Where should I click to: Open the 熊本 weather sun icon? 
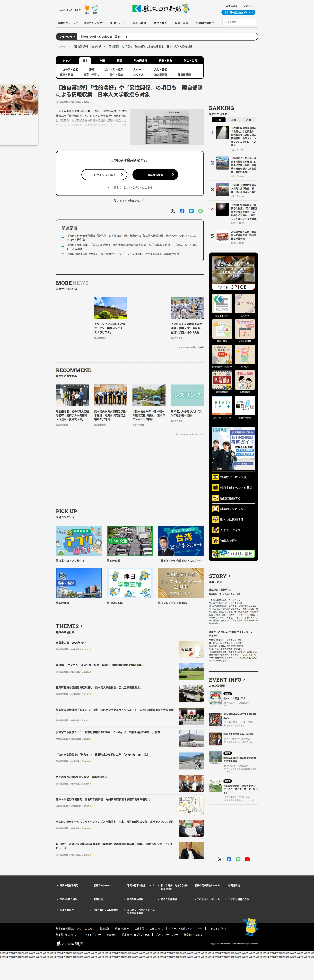[87, 8]
